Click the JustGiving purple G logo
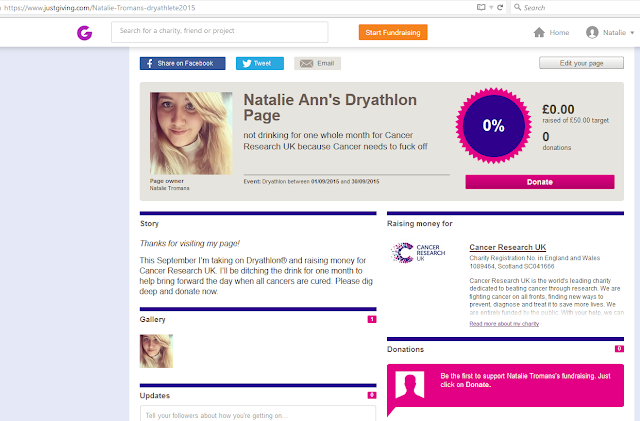640x421 pixels. (84, 33)
